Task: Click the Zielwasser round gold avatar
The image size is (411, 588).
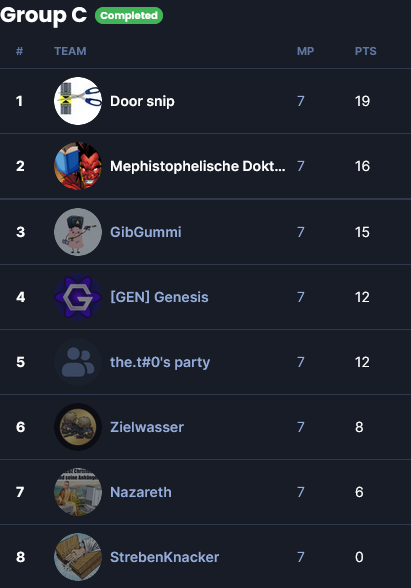Action: coord(78,427)
